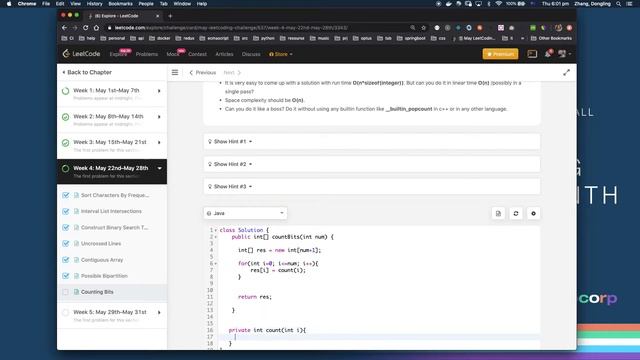This screenshot has height=360, width=640.
Task: Toggle checkbox for Uncrossed Lines
Action: (x=66, y=244)
